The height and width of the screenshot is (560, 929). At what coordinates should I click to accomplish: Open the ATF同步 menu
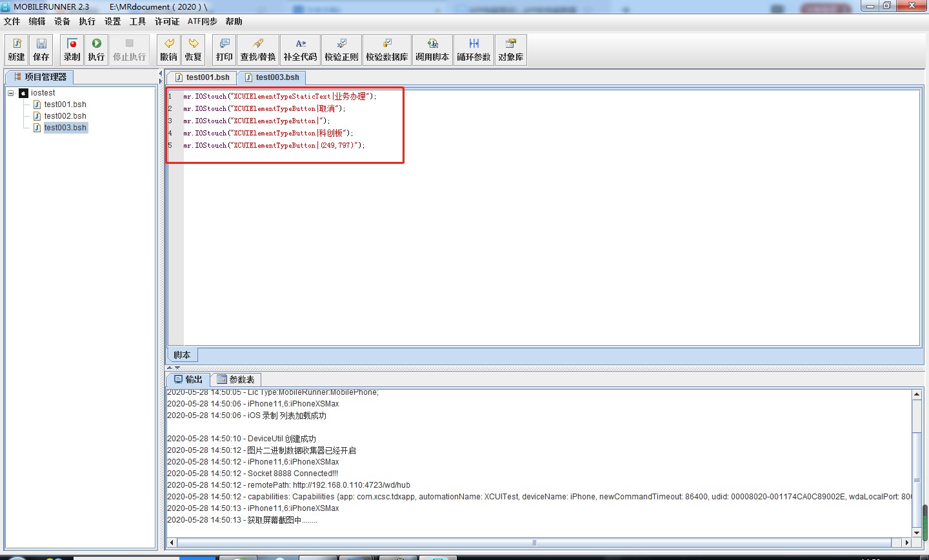pos(202,21)
